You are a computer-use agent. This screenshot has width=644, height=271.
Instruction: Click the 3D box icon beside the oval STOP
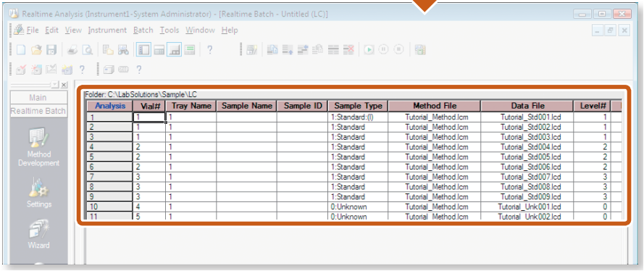[109, 70]
